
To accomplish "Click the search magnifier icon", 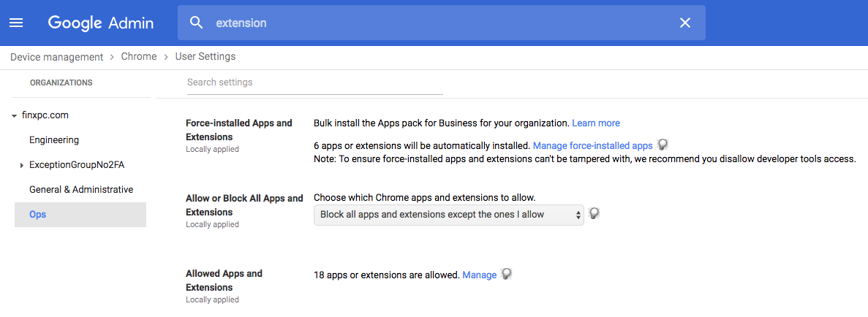I will pyautogui.click(x=197, y=23).
